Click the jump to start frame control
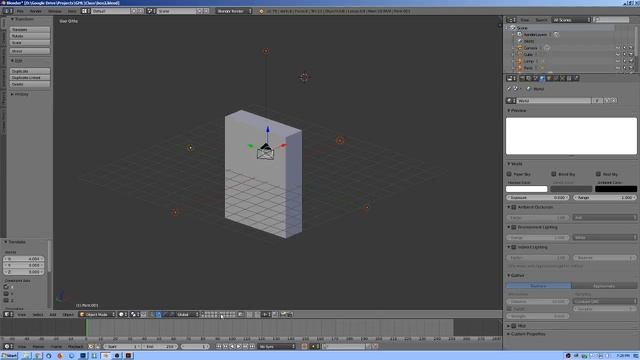The image size is (640, 360). [x=219, y=347]
